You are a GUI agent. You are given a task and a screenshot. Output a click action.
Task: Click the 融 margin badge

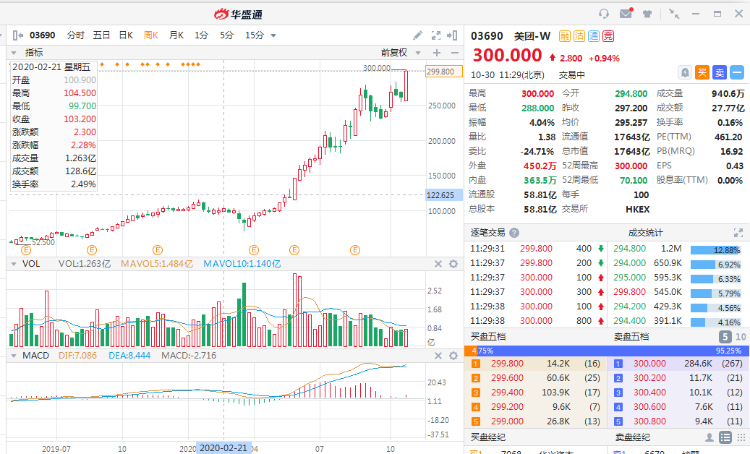coord(564,36)
